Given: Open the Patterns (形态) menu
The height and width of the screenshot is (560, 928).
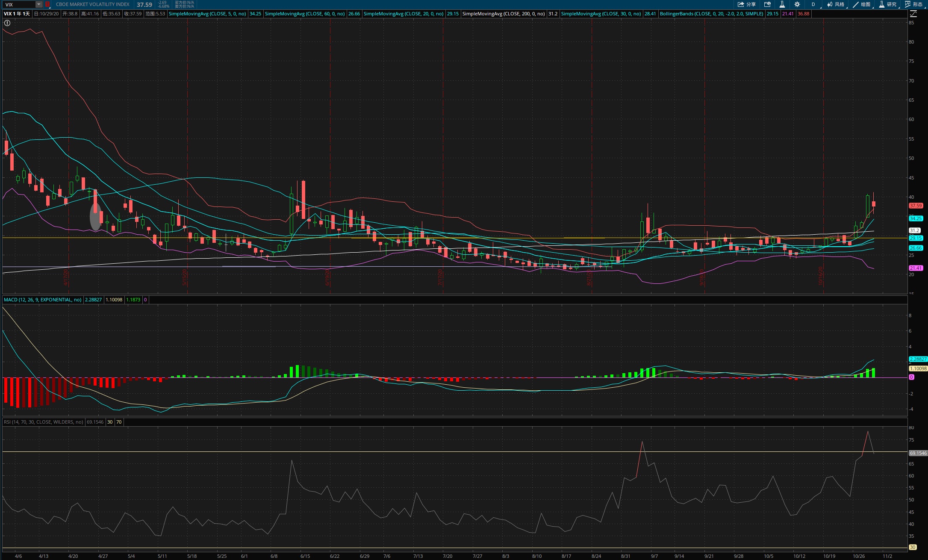Looking at the screenshot, I should point(914,4).
